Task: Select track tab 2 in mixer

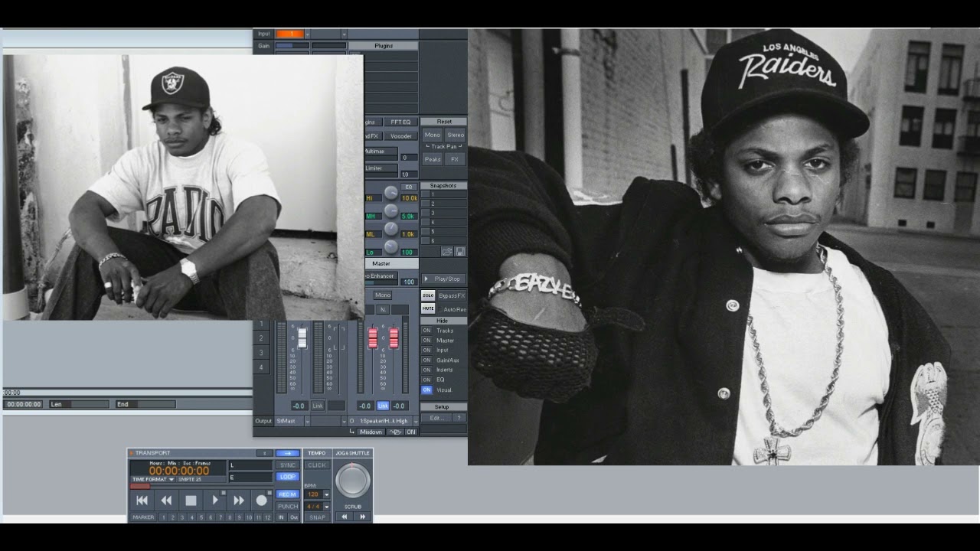Action: [x=261, y=338]
